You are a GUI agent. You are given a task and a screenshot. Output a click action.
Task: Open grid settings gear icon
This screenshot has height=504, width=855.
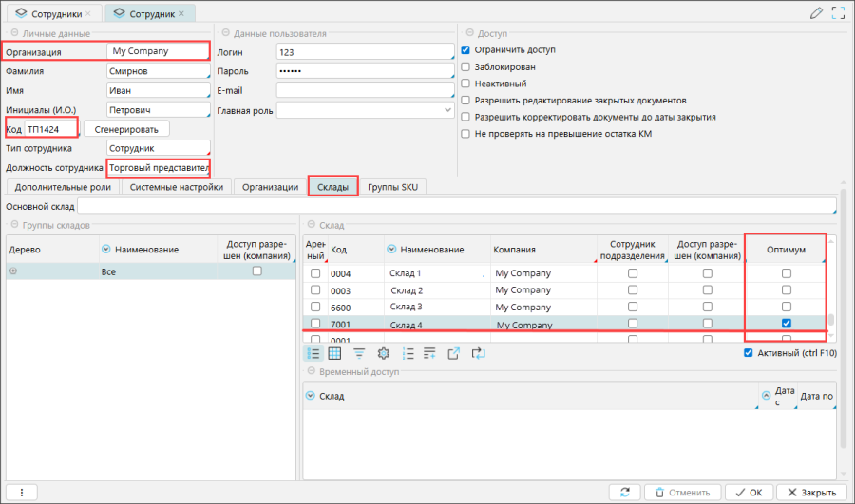coord(384,353)
